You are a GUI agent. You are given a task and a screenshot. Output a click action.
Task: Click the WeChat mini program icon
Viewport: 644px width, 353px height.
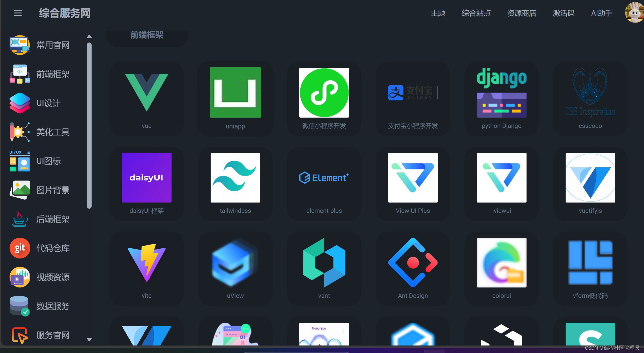(324, 92)
